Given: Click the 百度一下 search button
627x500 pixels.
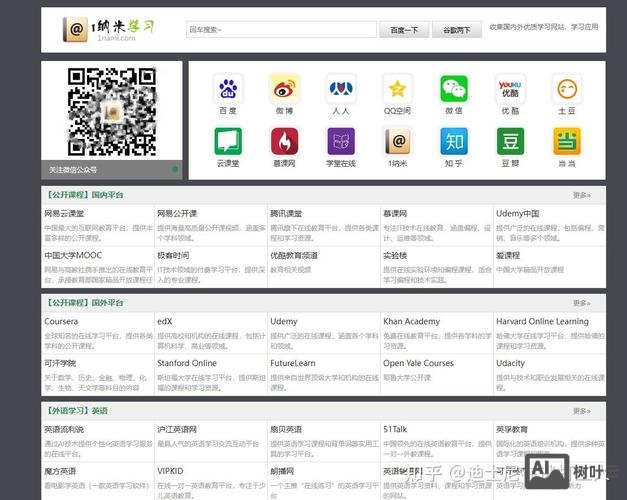Looking at the screenshot, I should [x=404, y=30].
